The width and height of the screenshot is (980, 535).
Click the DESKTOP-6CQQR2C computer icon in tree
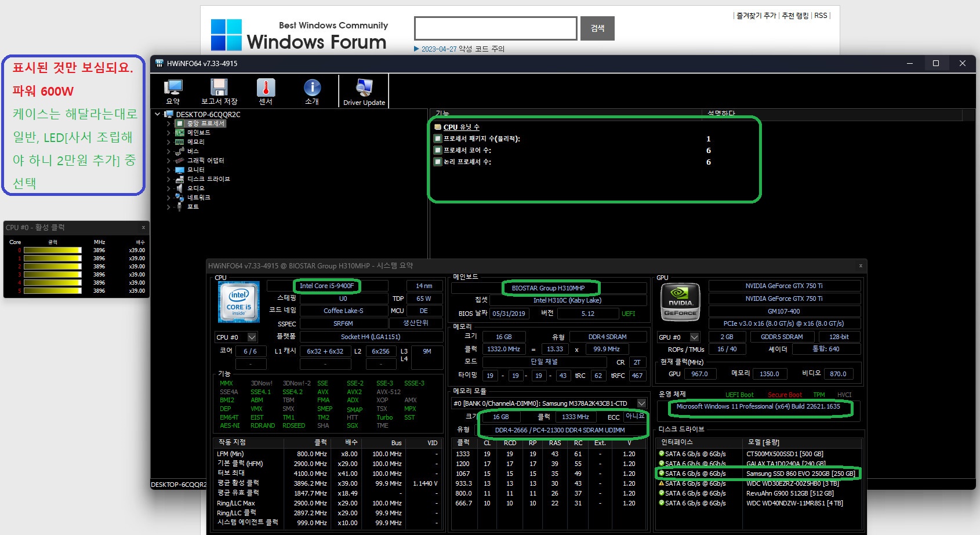[x=169, y=114]
